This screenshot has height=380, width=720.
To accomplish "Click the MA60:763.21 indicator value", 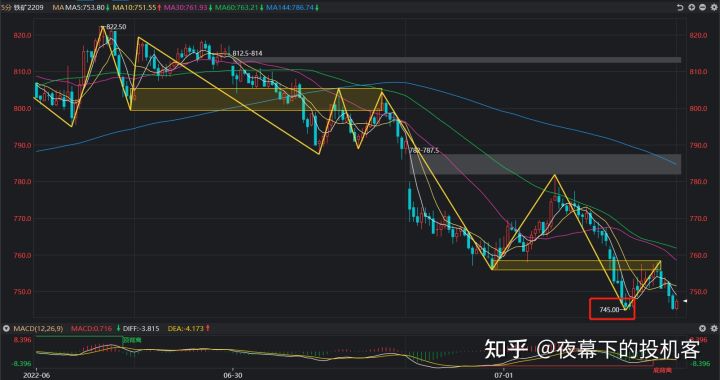I will (237, 8).
